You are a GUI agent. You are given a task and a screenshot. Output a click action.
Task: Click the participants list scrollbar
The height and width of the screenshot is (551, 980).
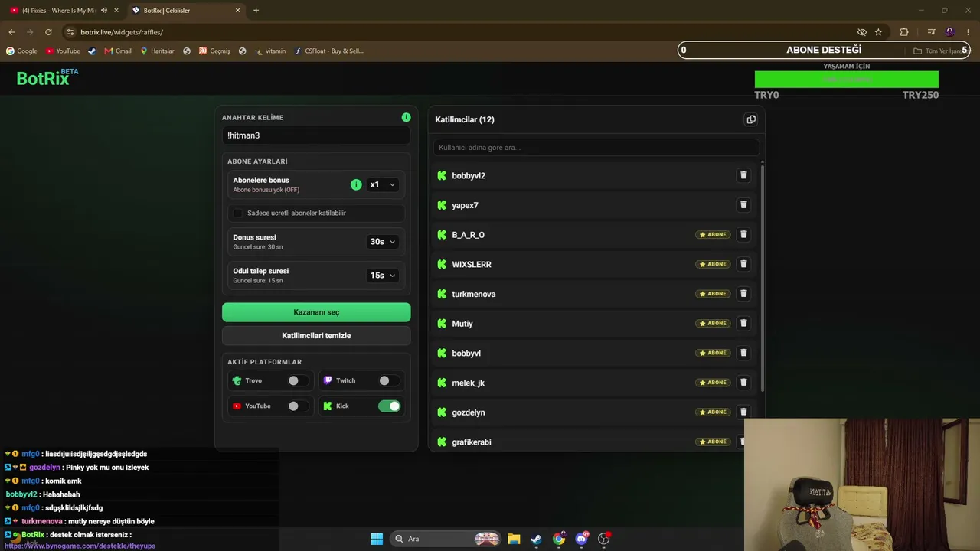pos(762,277)
